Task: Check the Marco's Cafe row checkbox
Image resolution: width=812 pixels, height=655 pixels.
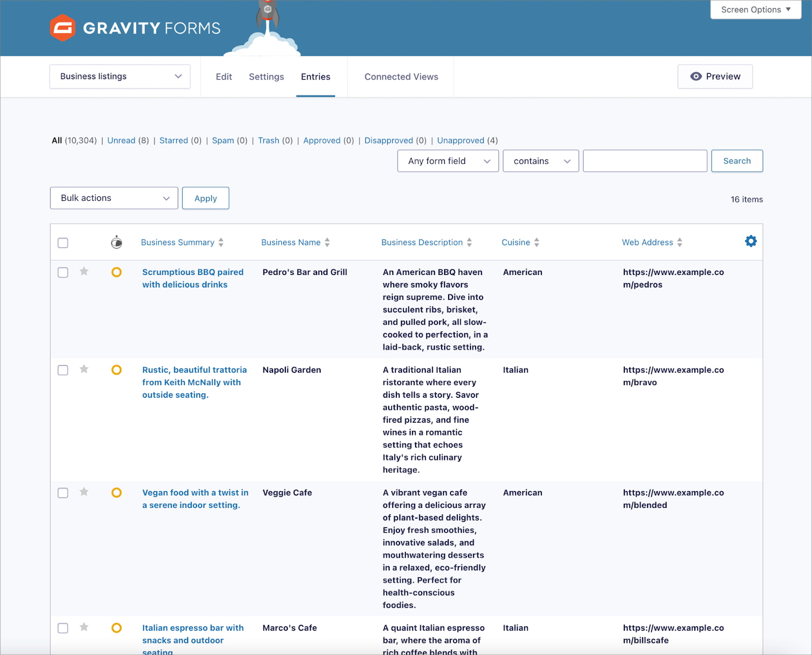Action: tap(63, 628)
